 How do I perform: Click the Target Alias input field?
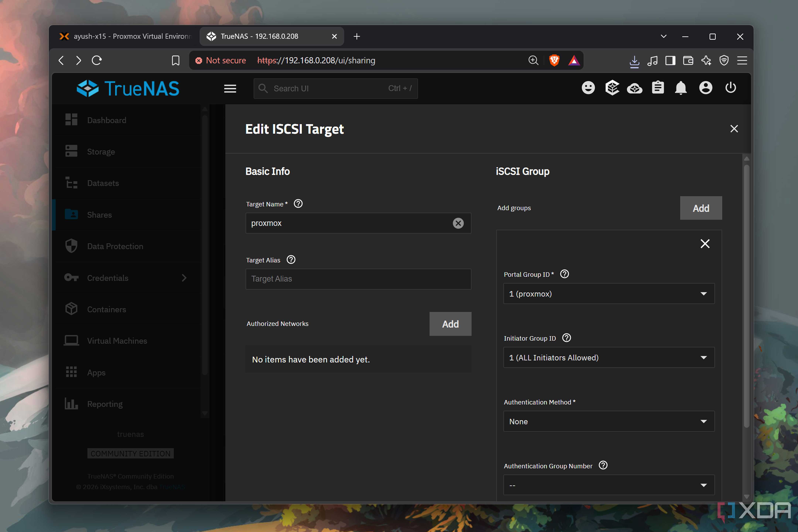point(358,279)
